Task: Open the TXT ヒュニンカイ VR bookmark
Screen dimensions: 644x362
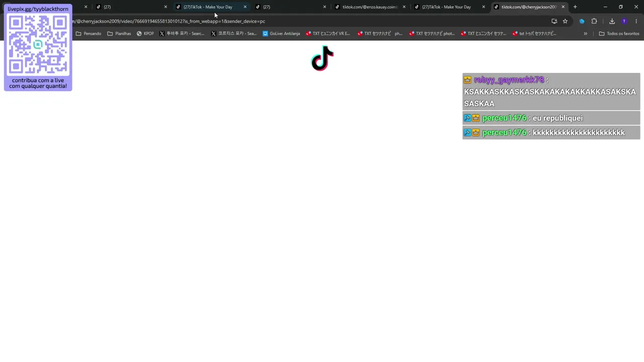Action: click(328, 34)
